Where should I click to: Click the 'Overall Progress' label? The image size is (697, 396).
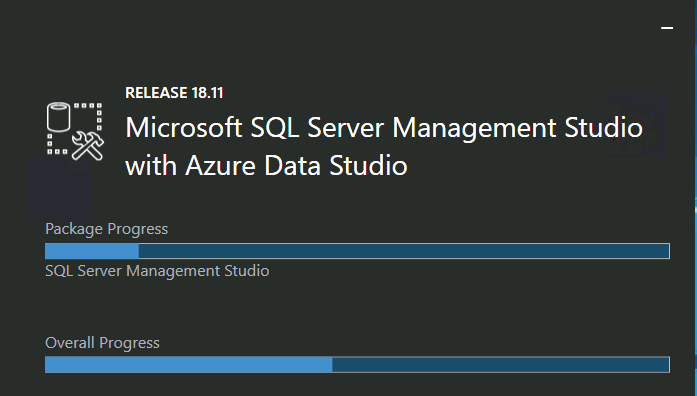(102, 343)
